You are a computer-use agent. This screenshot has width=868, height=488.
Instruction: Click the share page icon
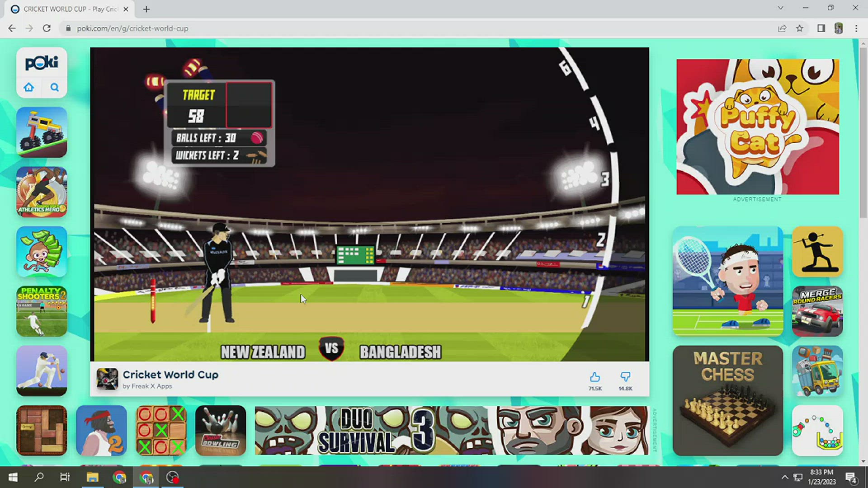point(782,28)
